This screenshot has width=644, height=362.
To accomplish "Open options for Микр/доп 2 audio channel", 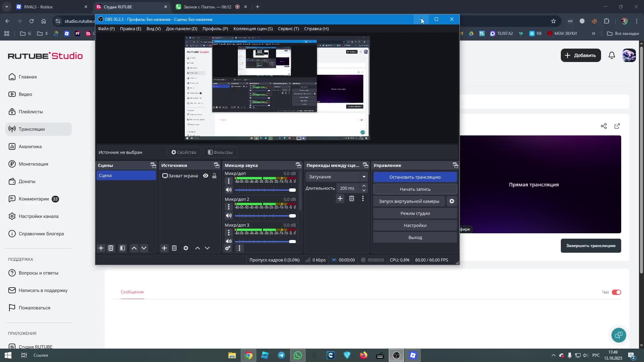I will [229, 207].
